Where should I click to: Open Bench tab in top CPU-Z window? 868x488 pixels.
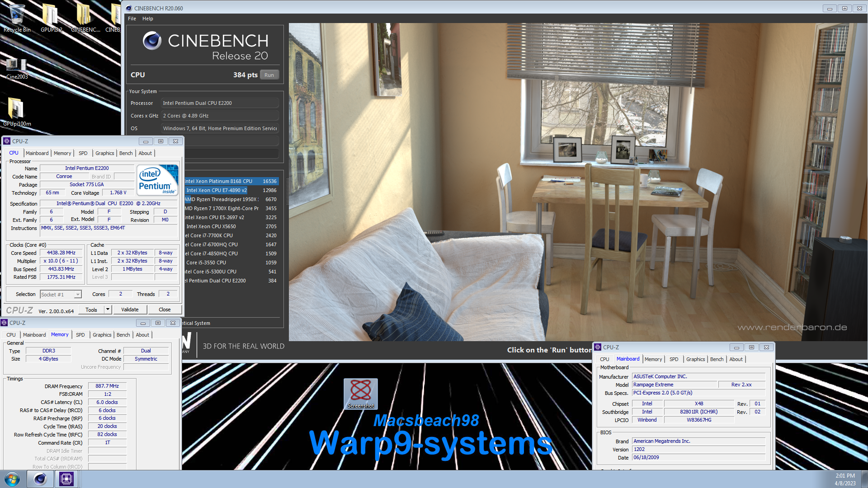tap(126, 153)
